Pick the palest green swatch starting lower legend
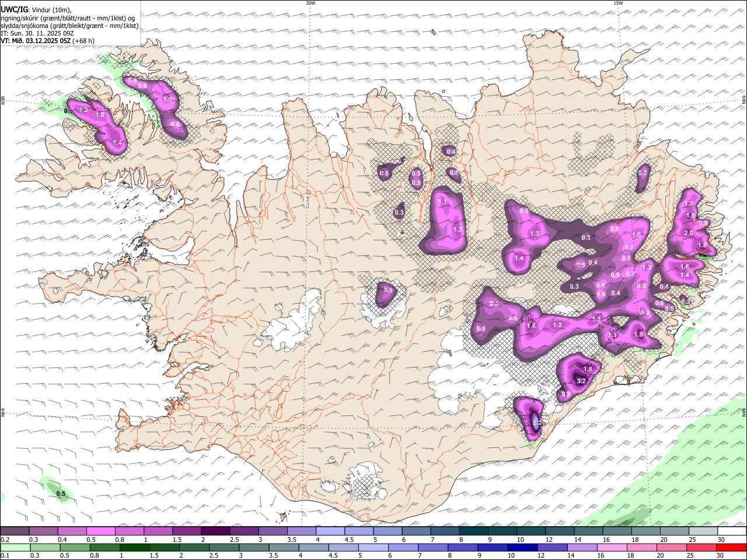Viewport: 747px width, 560px height. pos(15,547)
